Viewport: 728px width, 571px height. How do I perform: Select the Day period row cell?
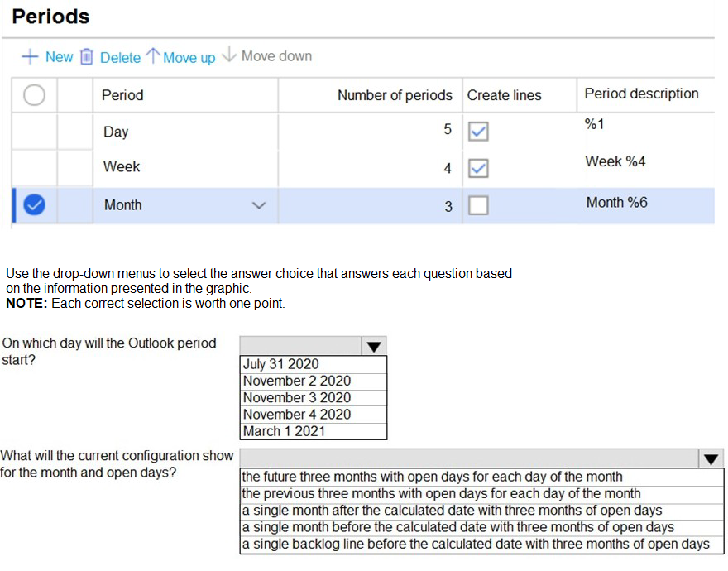116,132
